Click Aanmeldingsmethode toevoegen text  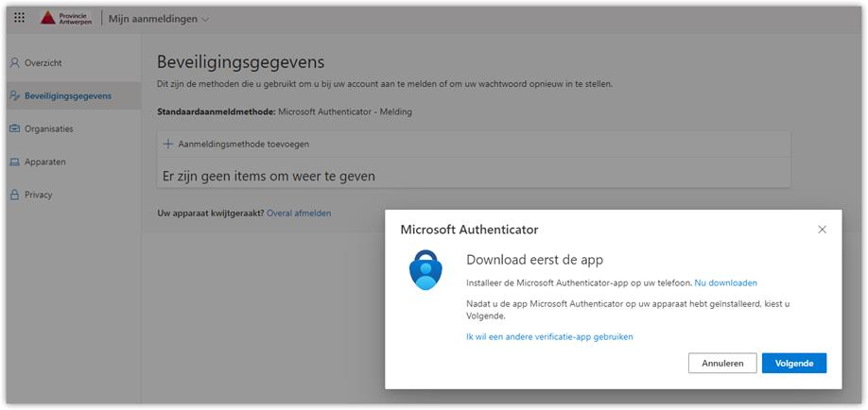pos(243,144)
